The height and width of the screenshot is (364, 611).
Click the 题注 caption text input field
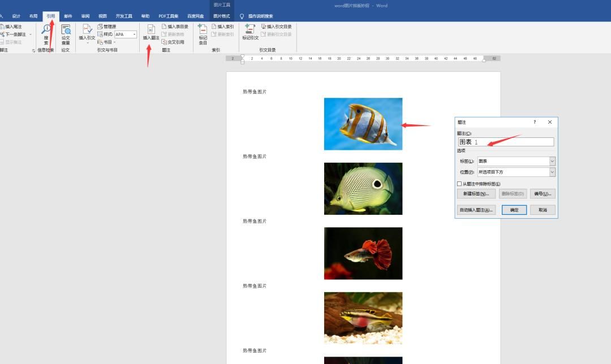click(506, 142)
